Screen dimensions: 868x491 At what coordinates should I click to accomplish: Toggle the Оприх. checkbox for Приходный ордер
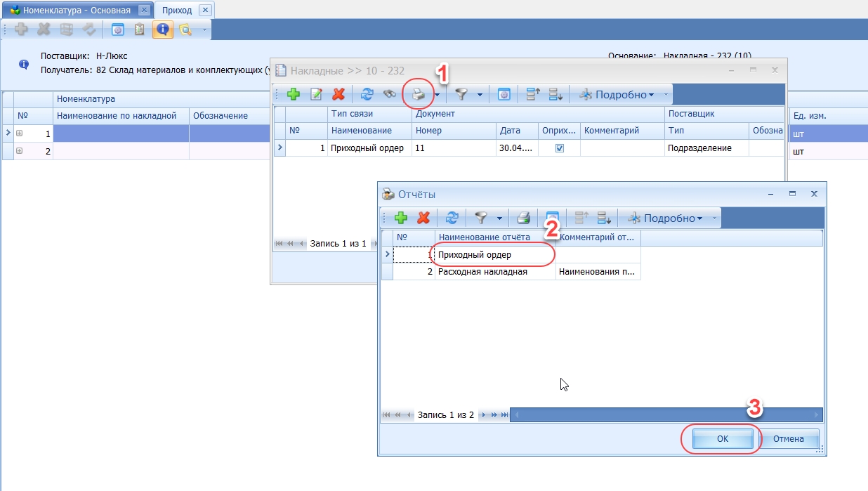560,148
